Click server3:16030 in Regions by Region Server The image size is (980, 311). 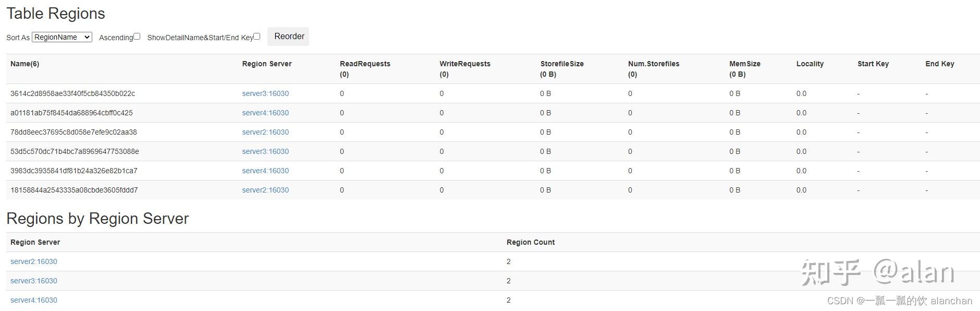coord(34,281)
